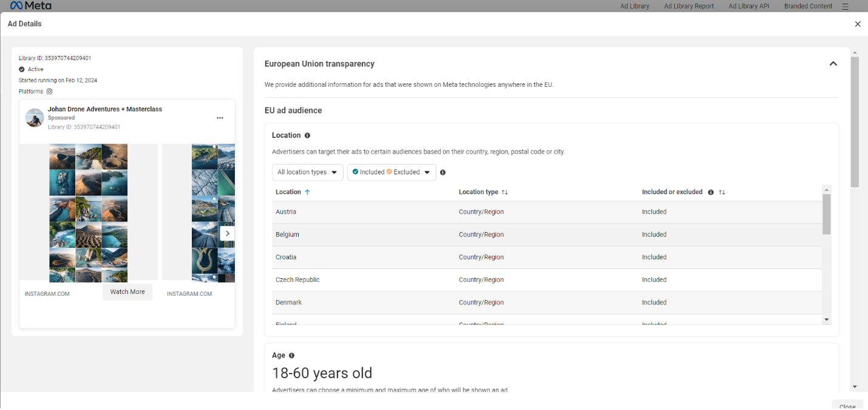Click Country/Region cell in Austria row
This screenshot has height=410, width=868.
tap(481, 212)
